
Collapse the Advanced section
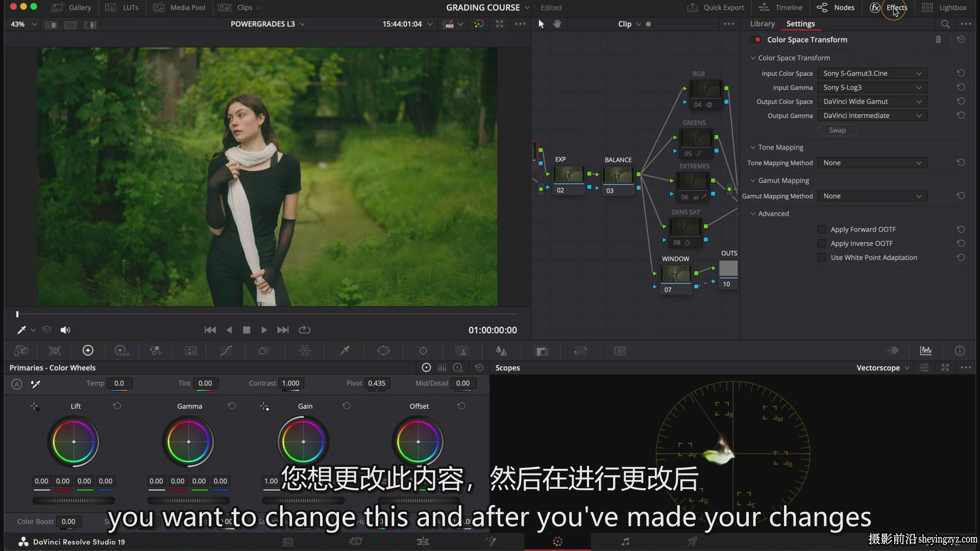(x=753, y=214)
